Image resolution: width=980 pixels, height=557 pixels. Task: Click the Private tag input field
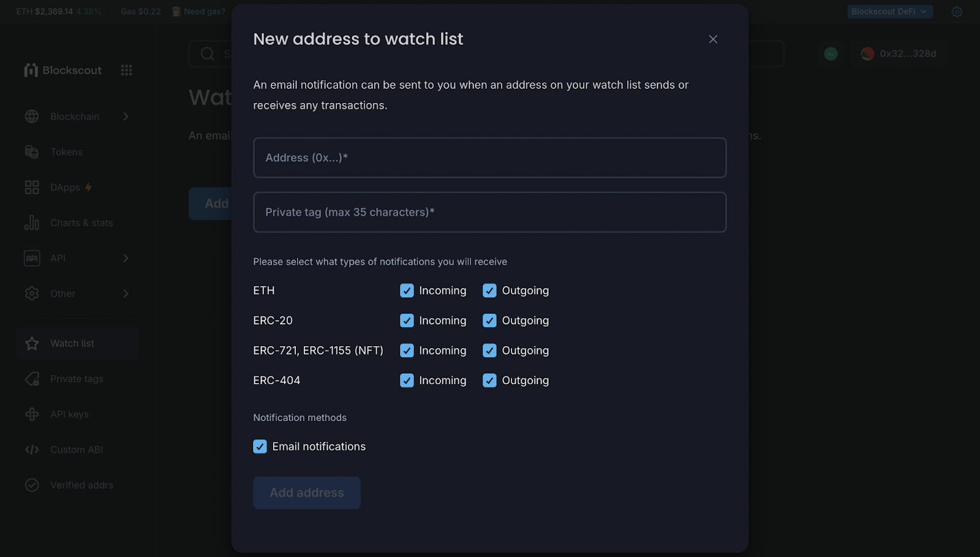[489, 212]
